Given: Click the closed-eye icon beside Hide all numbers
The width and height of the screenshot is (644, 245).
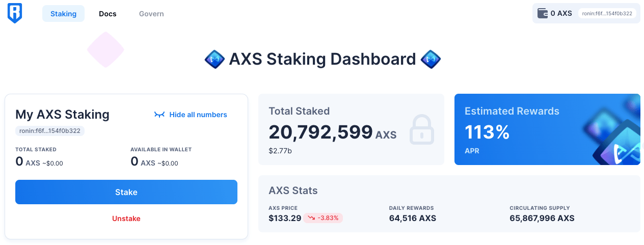Looking at the screenshot, I should pos(159,115).
